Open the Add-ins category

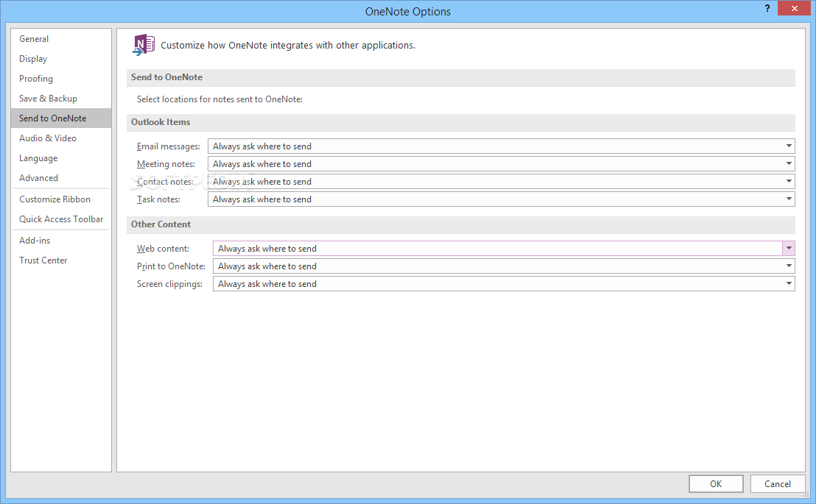(61, 241)
